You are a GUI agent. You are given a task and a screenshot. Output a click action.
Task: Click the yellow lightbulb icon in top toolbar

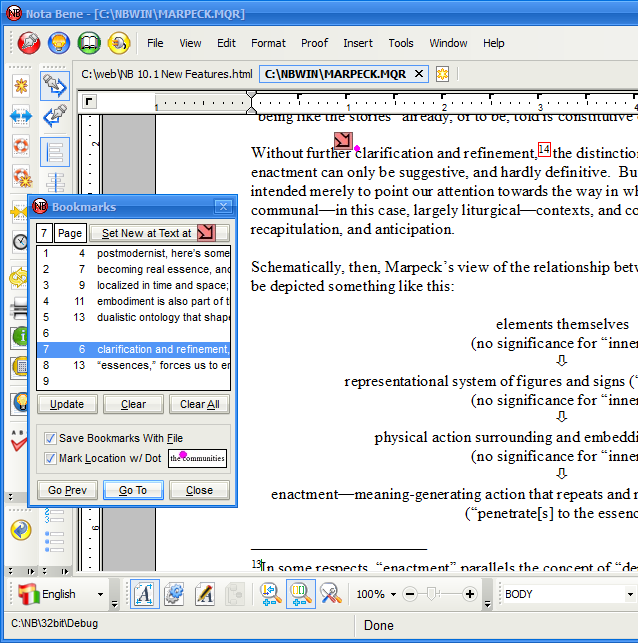click(59, 43)
